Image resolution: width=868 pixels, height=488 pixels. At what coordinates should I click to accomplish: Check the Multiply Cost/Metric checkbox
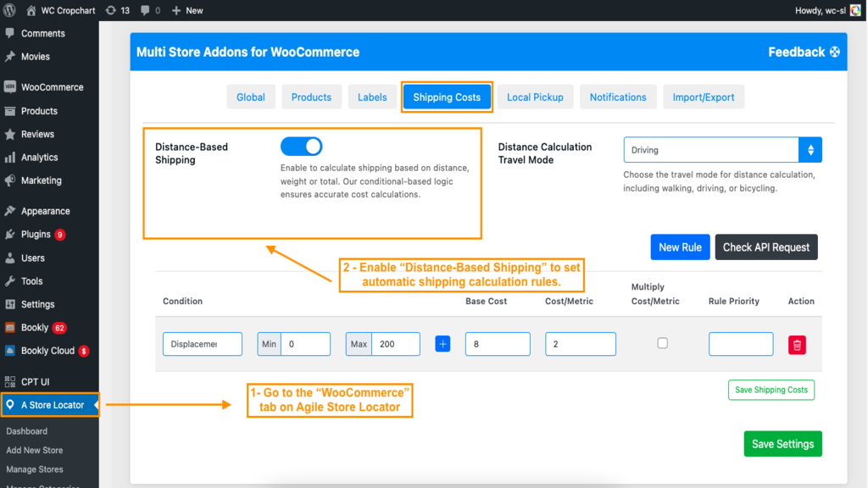click(662, 344)
